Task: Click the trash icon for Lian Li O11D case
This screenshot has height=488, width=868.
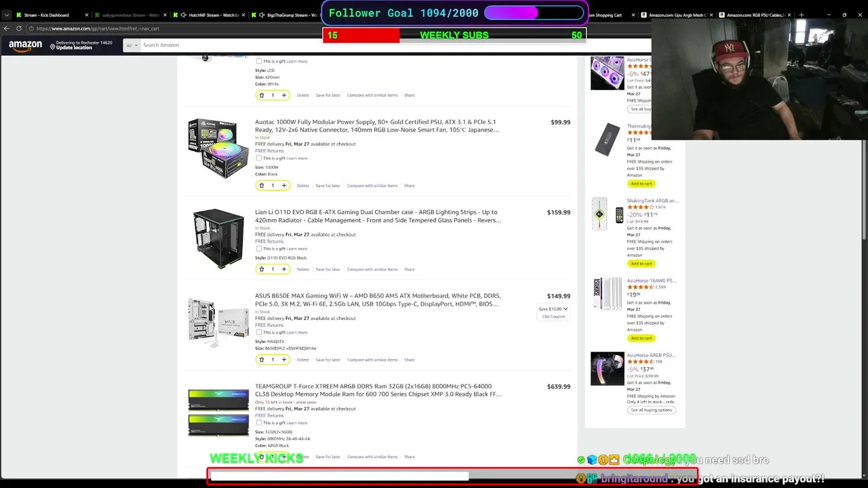Action: coord(262,269)
